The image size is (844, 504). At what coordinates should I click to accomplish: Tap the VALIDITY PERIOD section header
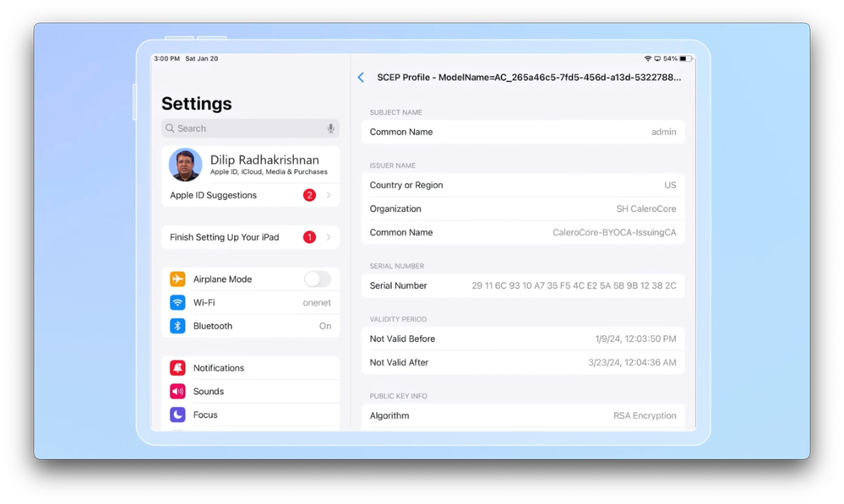point(398,319)
